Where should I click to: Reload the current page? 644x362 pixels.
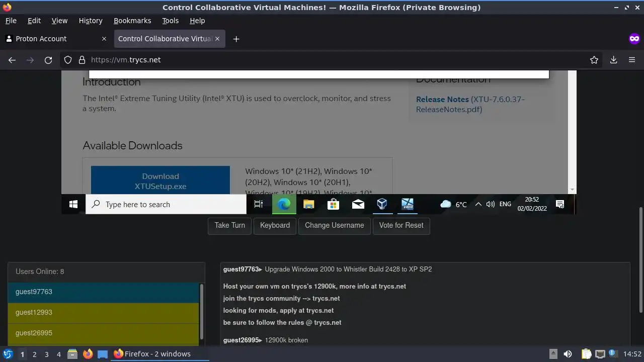(48, 60)
